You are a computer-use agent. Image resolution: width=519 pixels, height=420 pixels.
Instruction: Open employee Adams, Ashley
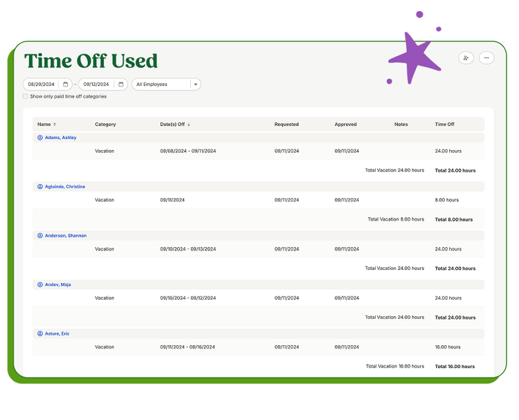tap(61, 138)
